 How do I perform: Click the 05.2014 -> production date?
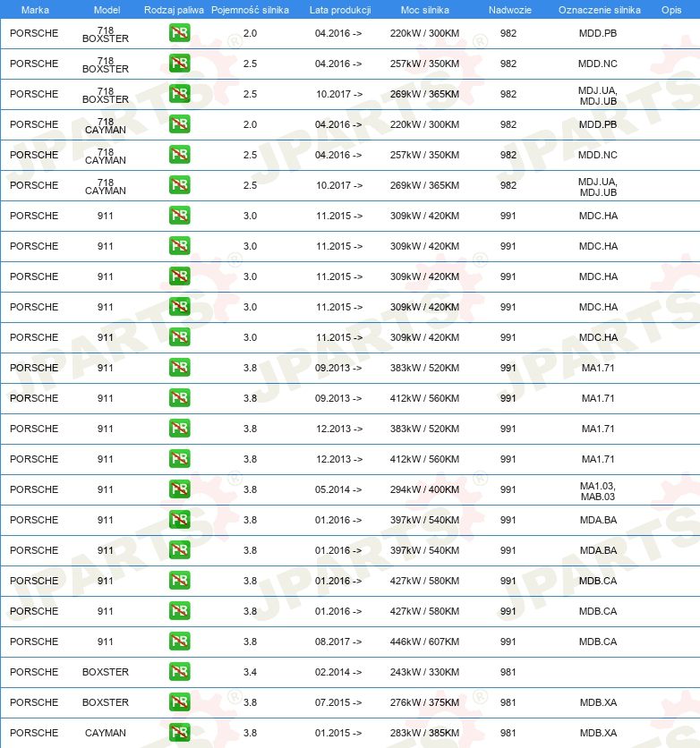(x=338, y=489)
